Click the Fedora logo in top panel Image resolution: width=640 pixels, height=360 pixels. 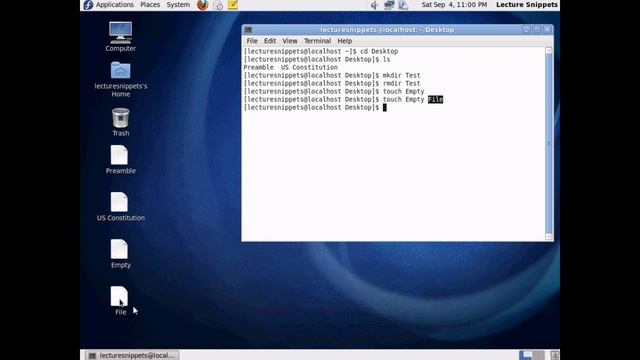click(88, 5)
